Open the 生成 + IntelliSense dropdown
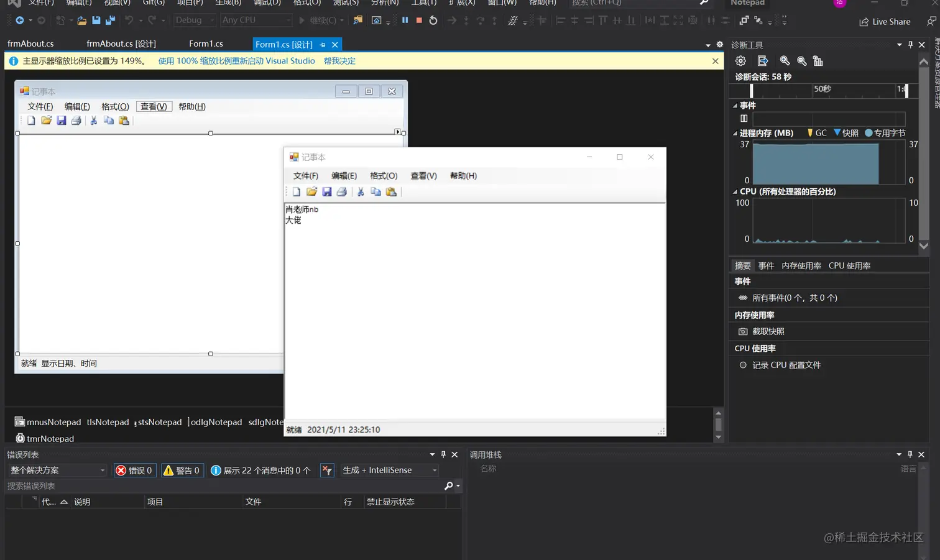This screenshot has height=560, width=940. [390, 470]
